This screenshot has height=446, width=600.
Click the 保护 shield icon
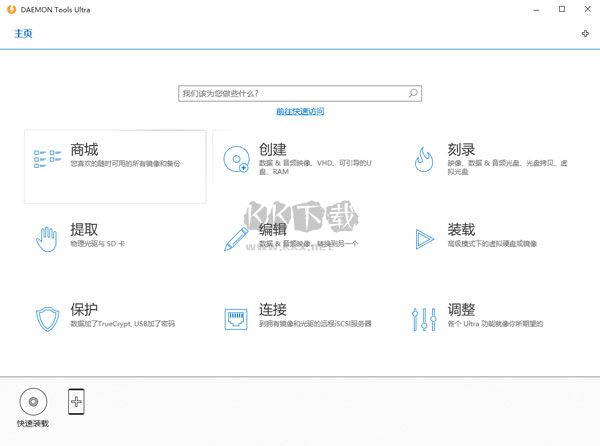47,319
